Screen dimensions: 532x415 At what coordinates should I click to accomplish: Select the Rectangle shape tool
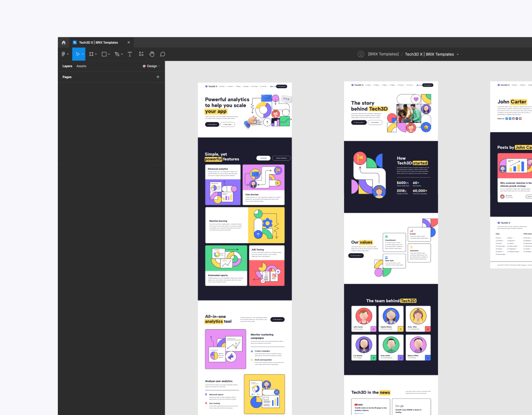pyautogui.click(x=104, y=54)
